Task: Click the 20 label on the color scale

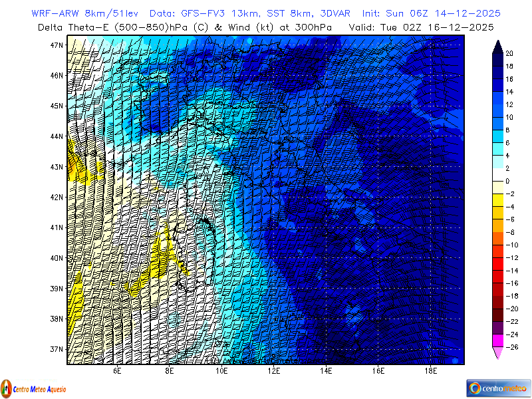Action: [508, 54]
